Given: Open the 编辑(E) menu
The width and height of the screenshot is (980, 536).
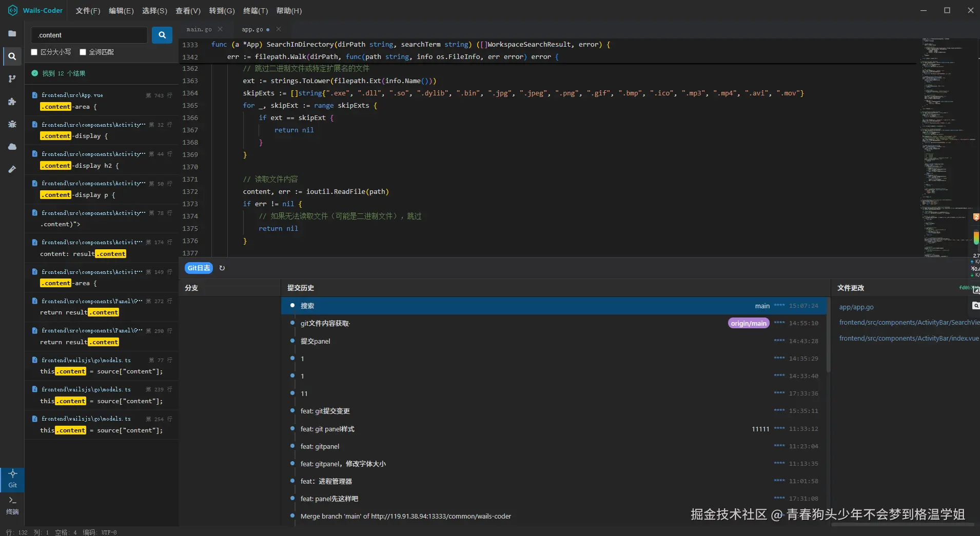Looking at the screenshot, I should [x=121, y=11].
